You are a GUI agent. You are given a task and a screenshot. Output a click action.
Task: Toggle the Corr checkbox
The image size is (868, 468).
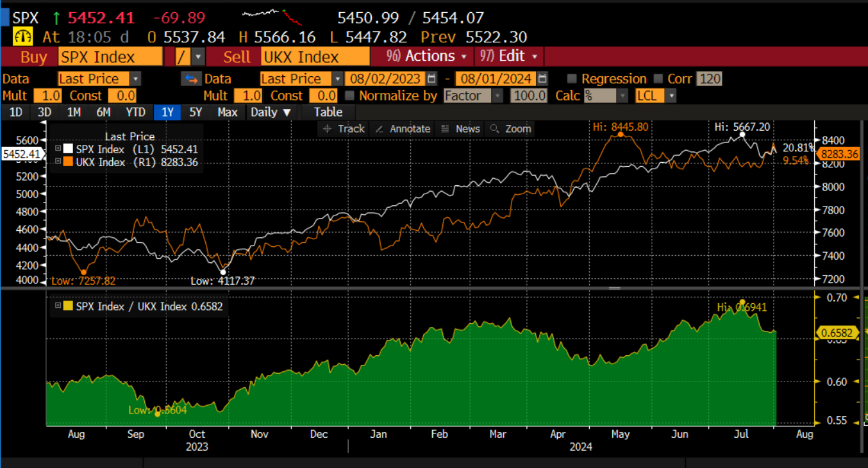click(x=657, y=79)
